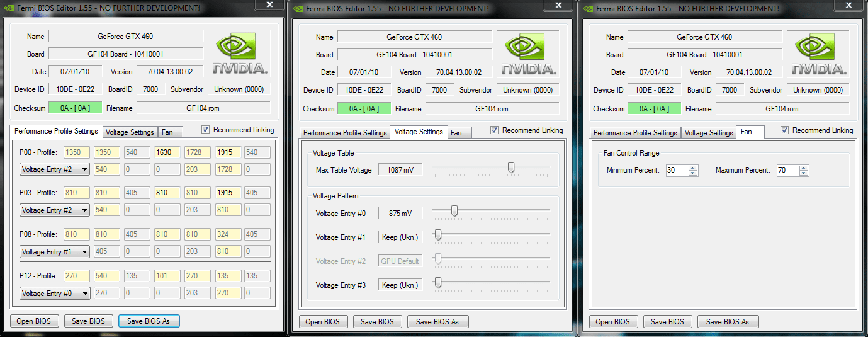Decrease Maximum Percent fan value

[804, 173]
